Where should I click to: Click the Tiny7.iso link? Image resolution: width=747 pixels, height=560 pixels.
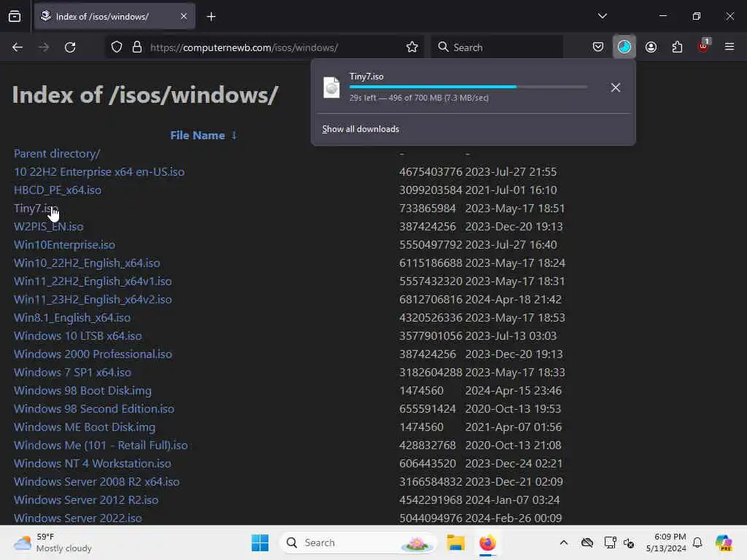(x=36, y=209)
